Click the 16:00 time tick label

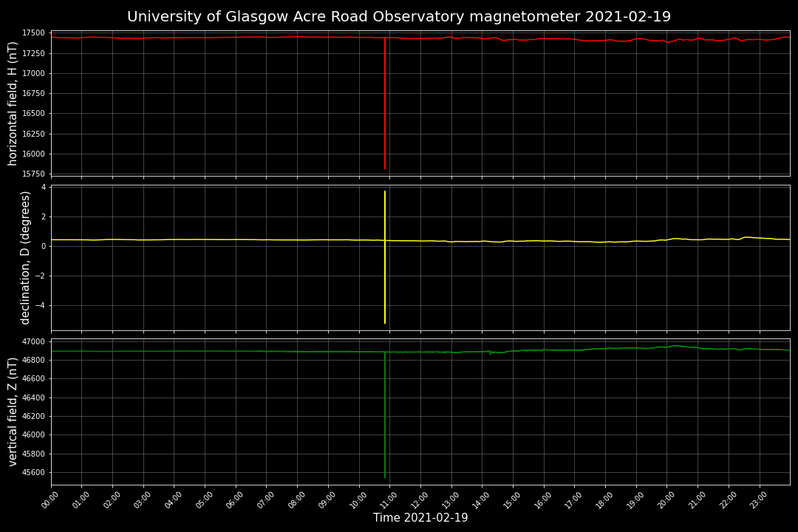(542, 501)
